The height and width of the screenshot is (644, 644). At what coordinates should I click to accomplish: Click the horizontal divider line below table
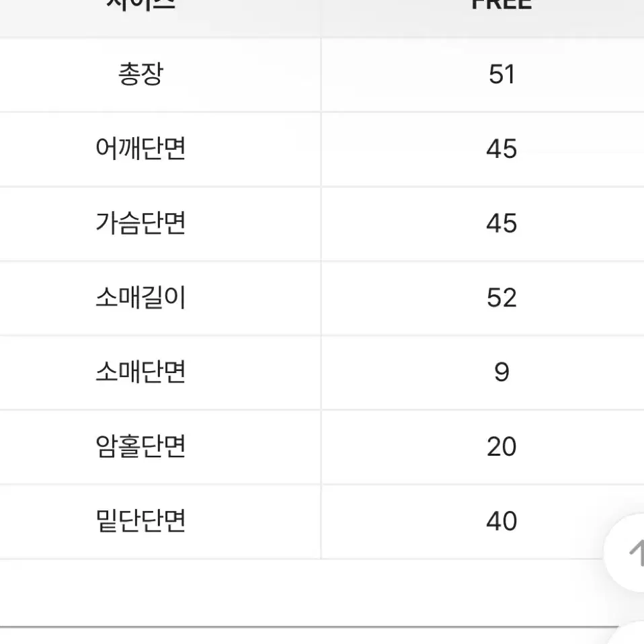(x=308, y=627)
